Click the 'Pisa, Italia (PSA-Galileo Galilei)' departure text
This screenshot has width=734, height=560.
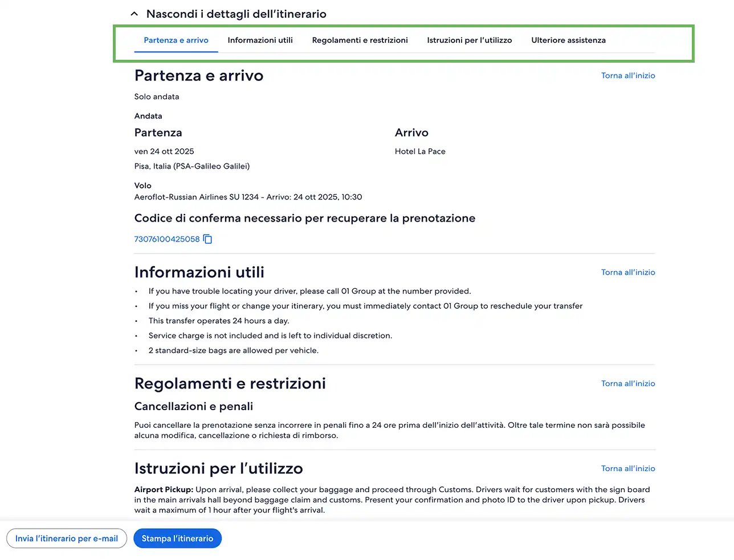coord(192,166)
